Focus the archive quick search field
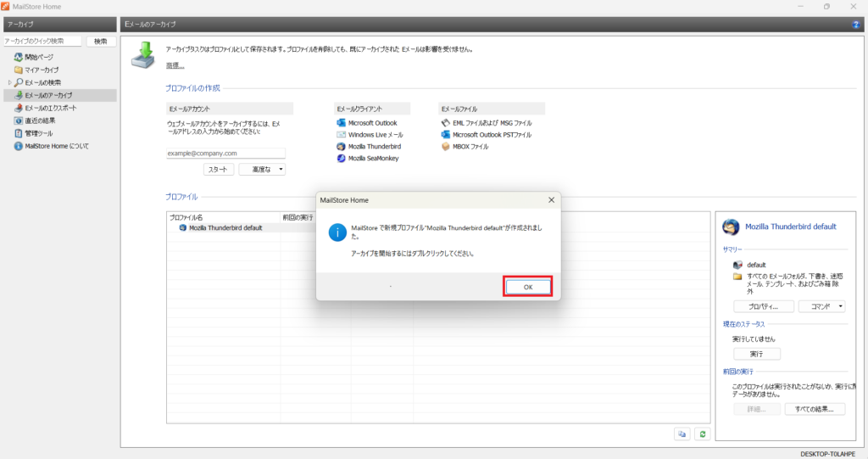 click(x=42, y=41)
